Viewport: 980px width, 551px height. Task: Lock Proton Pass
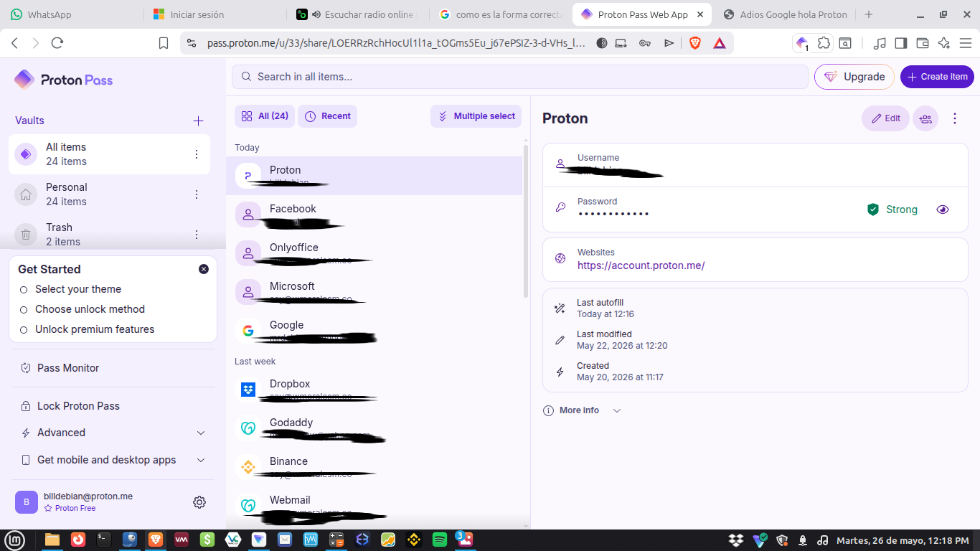(113, 406)
